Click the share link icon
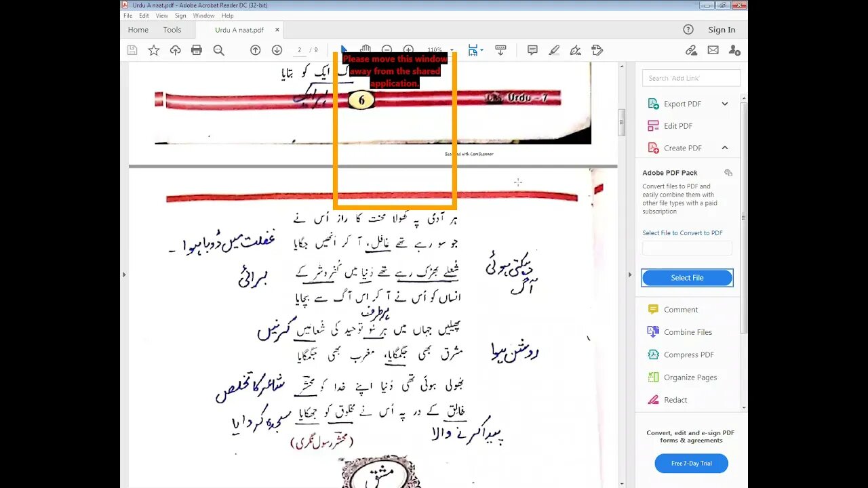This screenshot has height=488, width=868. coord(691,50)
